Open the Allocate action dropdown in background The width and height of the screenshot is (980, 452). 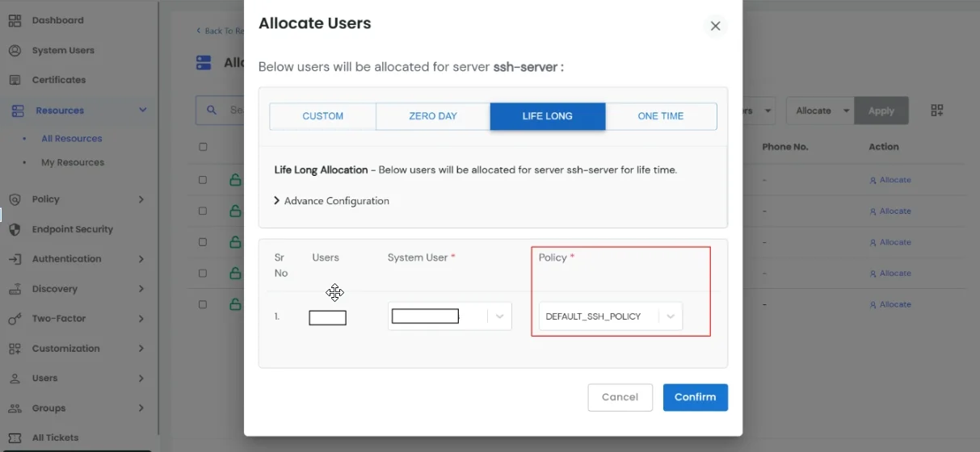820,111
